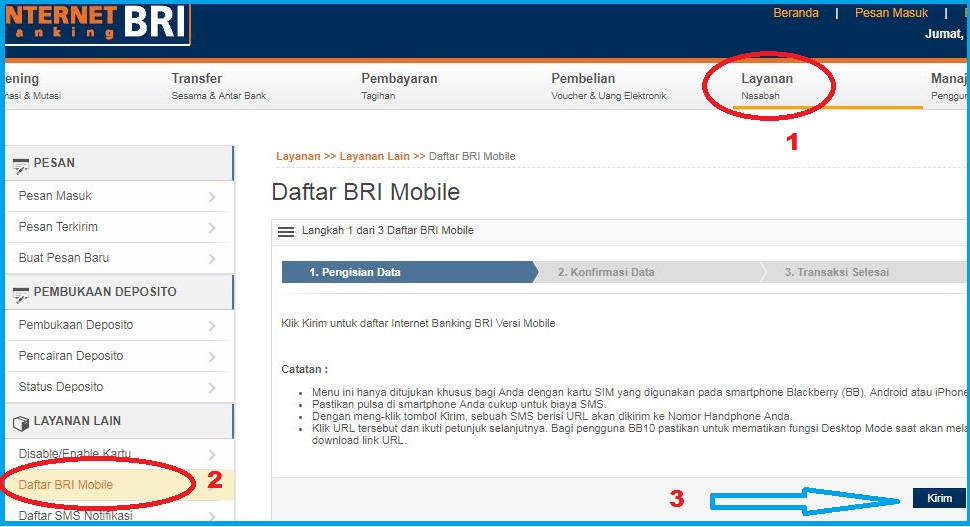Click the LAYANAN LAIN box icon
This screenshot has width=970, height=527.
coord(20,423)
